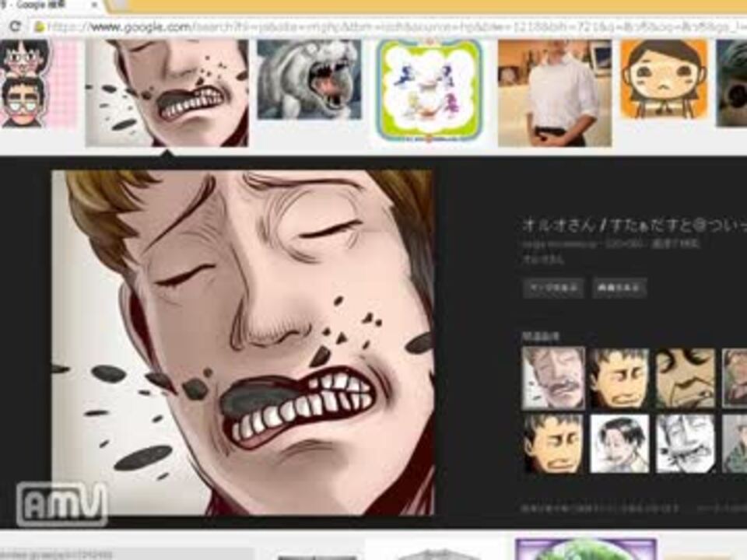Viewport: 747px width, 560px height.
Task: Open the man in white shirt photo
Action: 555,93
